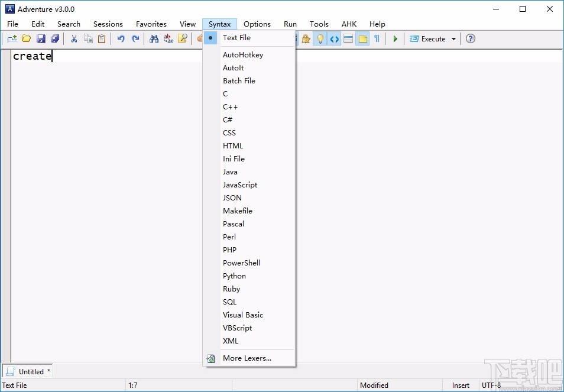Choose Ruby syntax
The width and height of the screenshot is (564, 392).
click(x=249, y=289)
